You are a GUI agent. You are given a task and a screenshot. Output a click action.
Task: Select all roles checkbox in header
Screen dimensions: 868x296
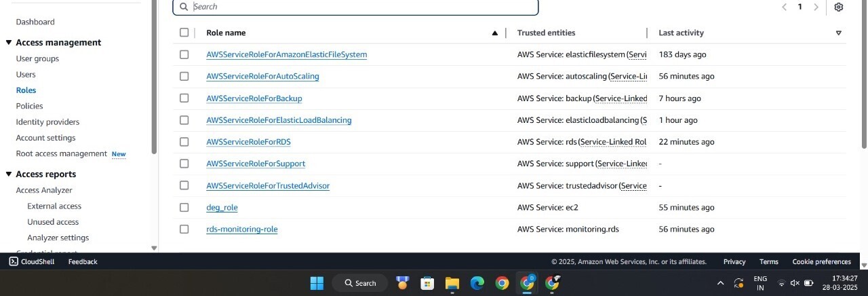click(x=184, y=33)
